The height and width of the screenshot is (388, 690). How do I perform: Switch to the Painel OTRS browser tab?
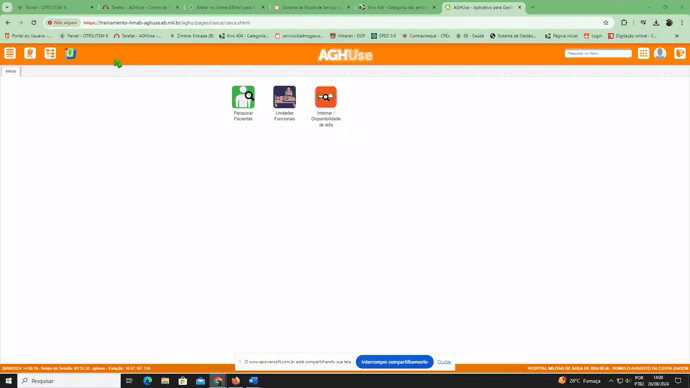[55, 7]
